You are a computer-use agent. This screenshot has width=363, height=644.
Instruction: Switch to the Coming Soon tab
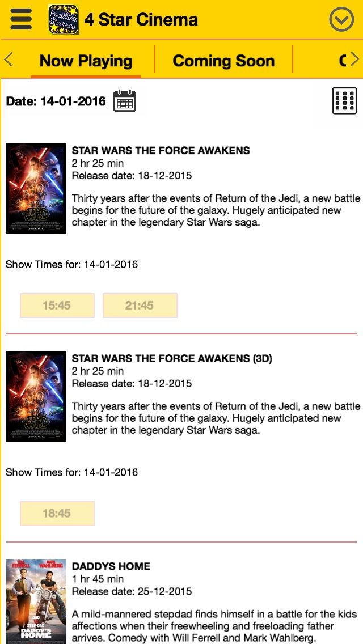pyautogui.click(x=223, y=61)
